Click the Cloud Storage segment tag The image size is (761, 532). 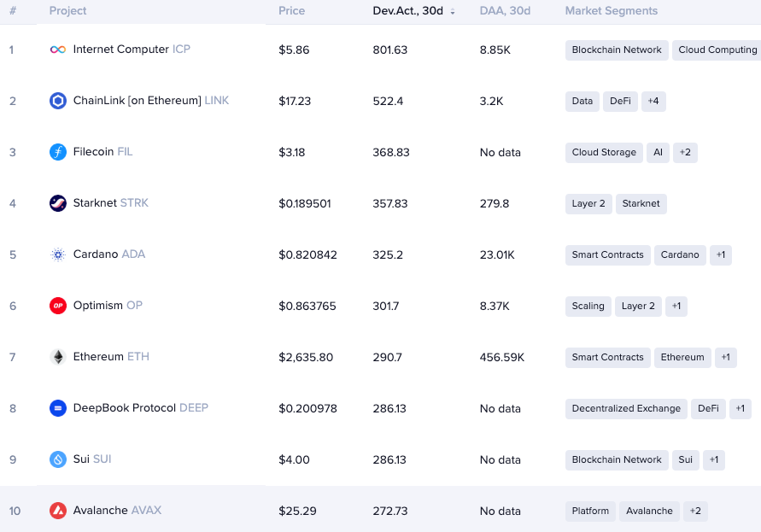pyautogui.click(x=604, y=152)
